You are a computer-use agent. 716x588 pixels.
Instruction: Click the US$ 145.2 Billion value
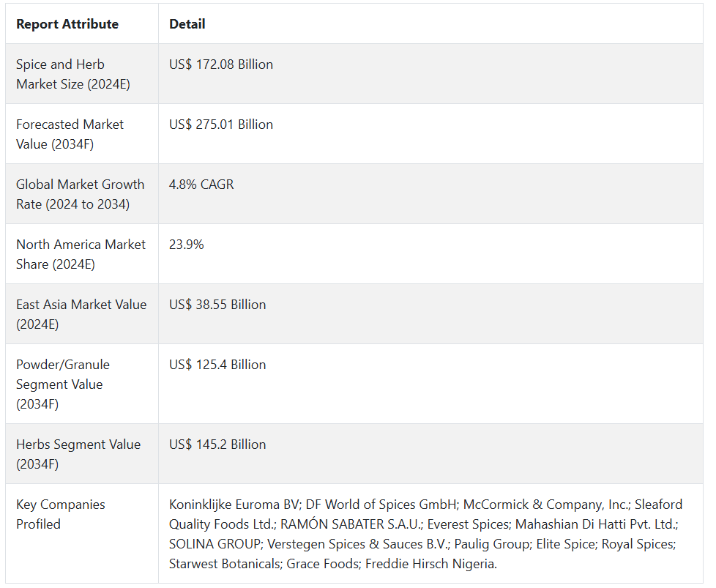[217, 444]
